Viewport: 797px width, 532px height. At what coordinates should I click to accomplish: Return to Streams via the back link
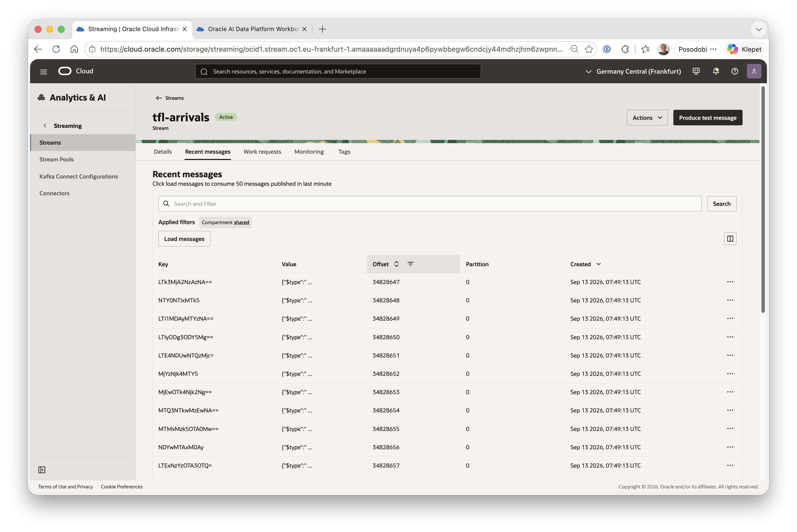coord(170,98)
